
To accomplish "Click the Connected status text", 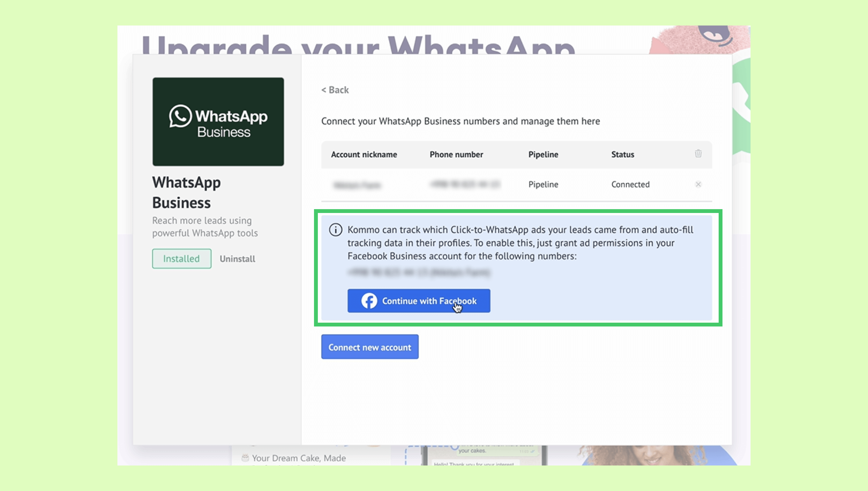I will click(x=630, y=185).
